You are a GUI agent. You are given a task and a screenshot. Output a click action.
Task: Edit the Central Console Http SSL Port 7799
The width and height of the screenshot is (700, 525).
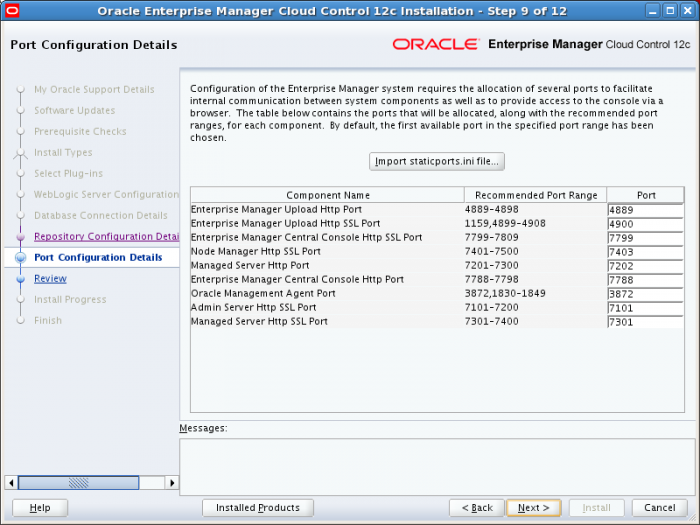click(x=645, y=238)
